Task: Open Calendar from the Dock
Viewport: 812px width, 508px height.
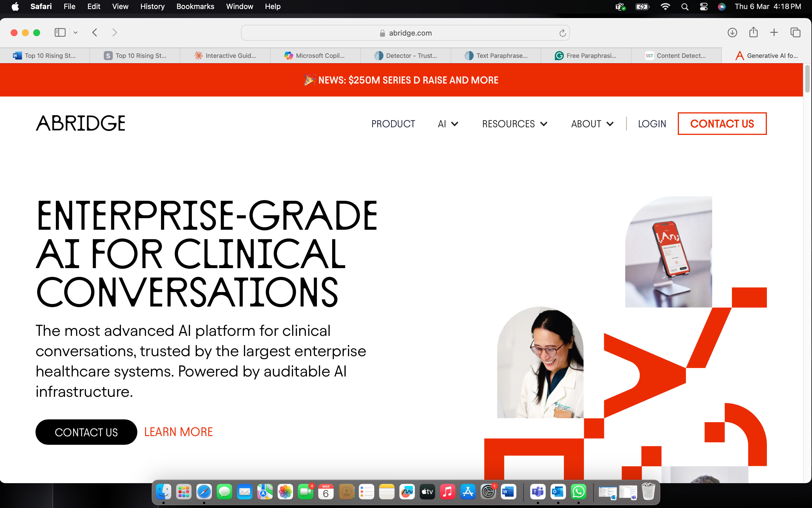Action: 326,492
